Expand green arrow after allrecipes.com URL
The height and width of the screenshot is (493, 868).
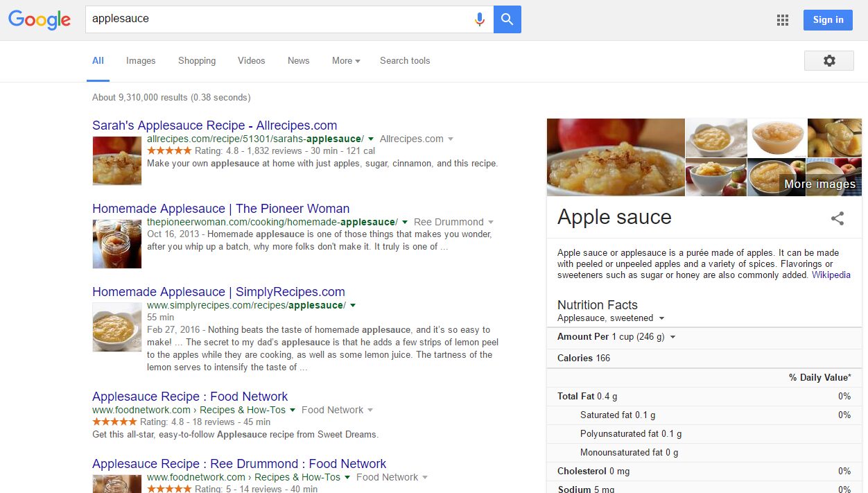click(x=371, y=139)
